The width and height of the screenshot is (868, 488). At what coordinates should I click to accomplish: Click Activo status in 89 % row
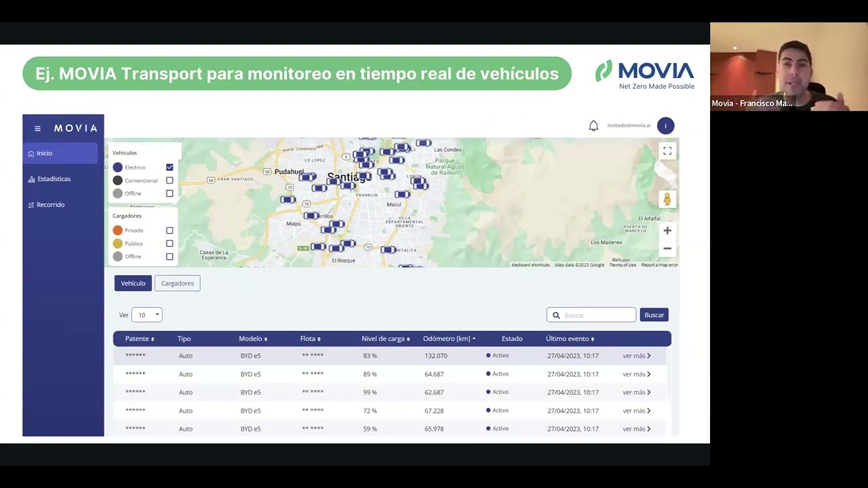[497, 374]
